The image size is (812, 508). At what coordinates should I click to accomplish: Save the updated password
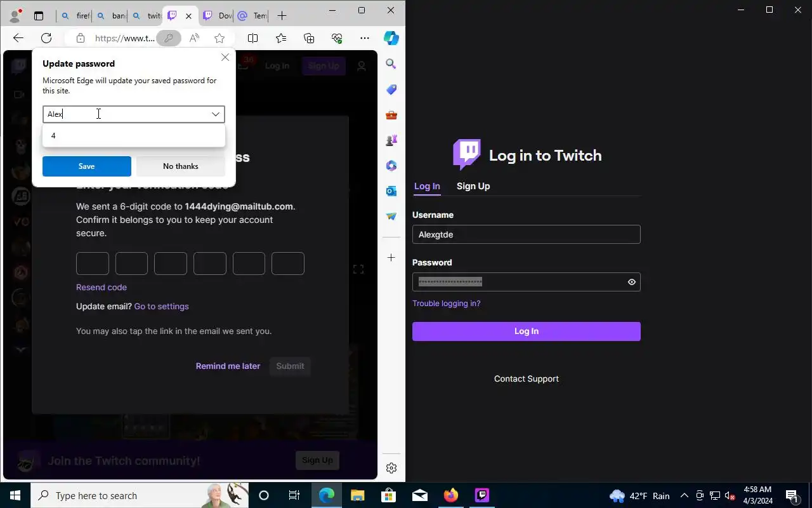(x=87, y=166)
